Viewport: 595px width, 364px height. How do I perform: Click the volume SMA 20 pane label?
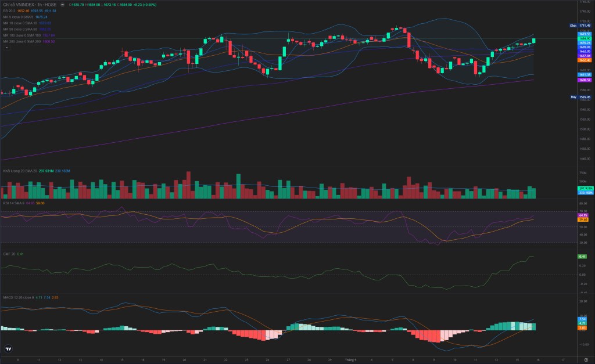click(20, 171)
